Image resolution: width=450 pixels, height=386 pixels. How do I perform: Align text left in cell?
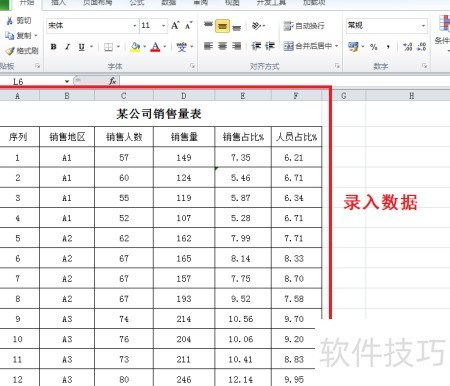pos(208,46)
